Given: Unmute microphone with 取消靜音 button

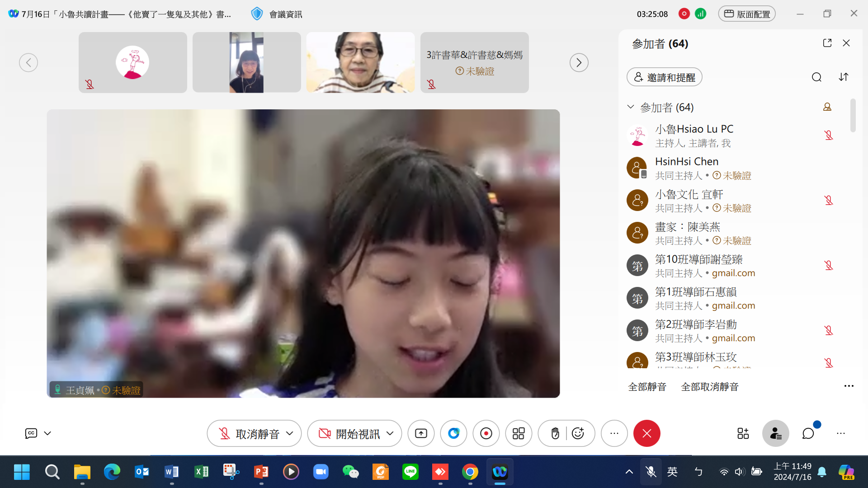Looking at the screenshot, I should [x=249, y=434].
